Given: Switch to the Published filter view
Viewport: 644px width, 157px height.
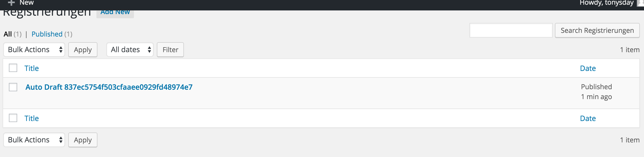Looking at the screenshot, I should coord(47,34).
